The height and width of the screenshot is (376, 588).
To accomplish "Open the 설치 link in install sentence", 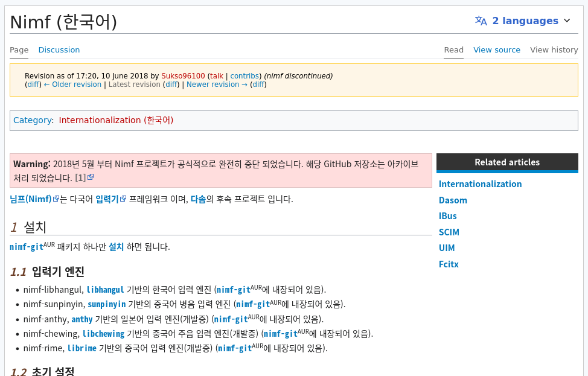I will (117, 247).
